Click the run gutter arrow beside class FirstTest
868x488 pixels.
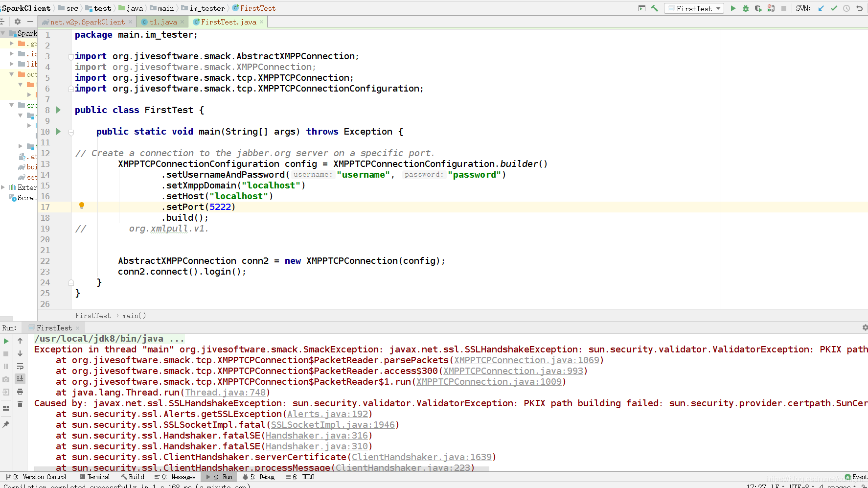(58, 110)
